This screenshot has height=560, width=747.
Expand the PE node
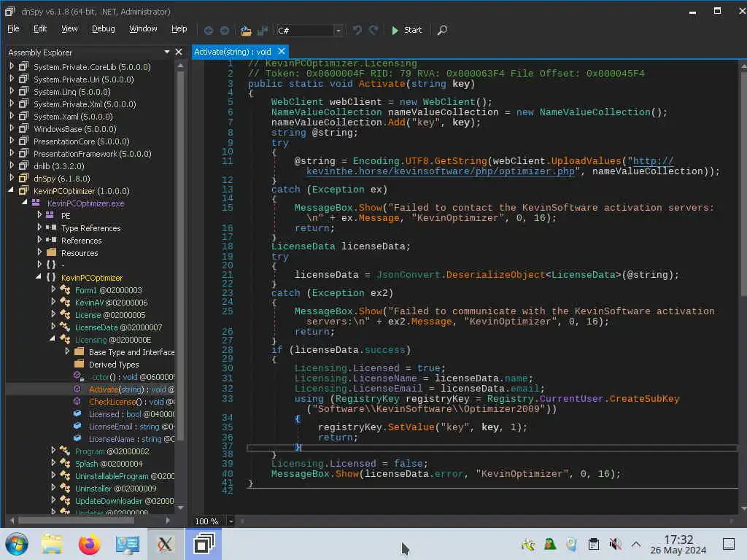39,215
